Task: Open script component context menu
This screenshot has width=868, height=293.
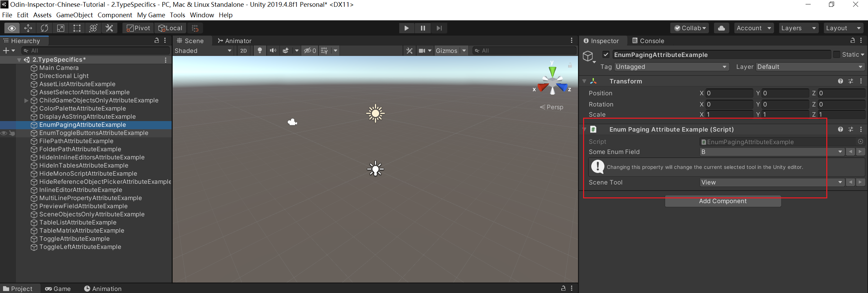Action: point(861,129)
